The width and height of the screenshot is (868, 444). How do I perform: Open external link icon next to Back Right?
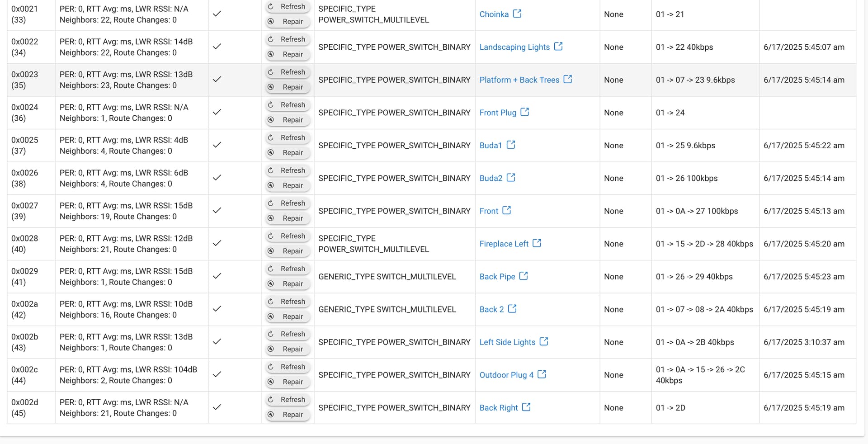click(x=526, y=407)
